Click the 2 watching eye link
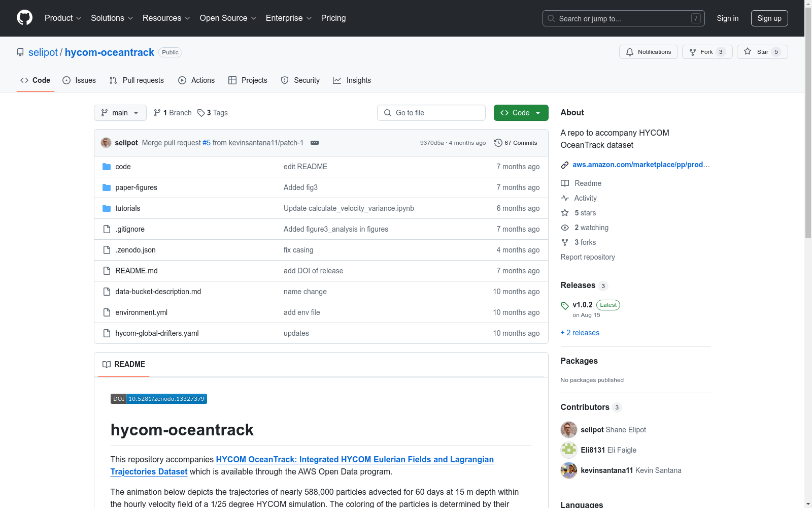 click(585, 228)
